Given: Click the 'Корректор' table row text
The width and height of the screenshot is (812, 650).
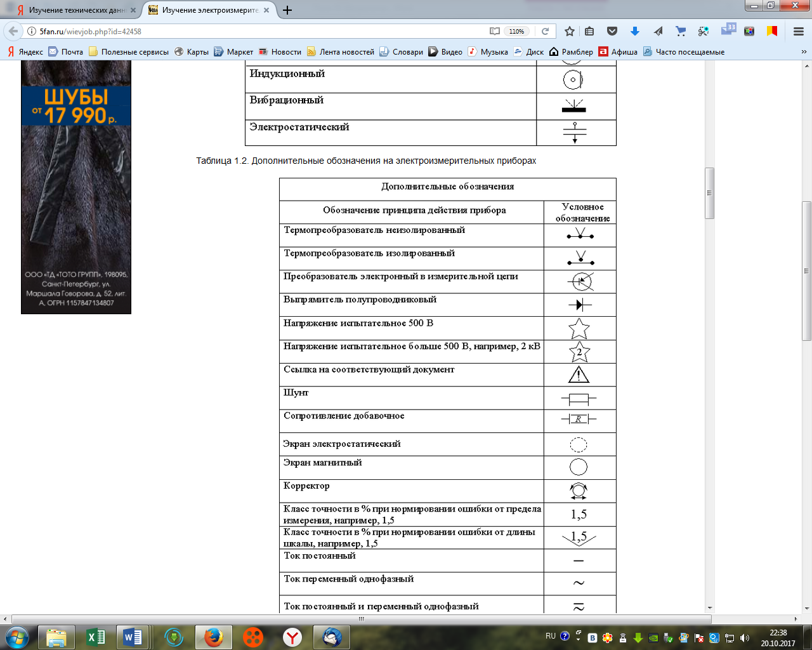Looking at the screenshot, I should [x=306, y=486].
